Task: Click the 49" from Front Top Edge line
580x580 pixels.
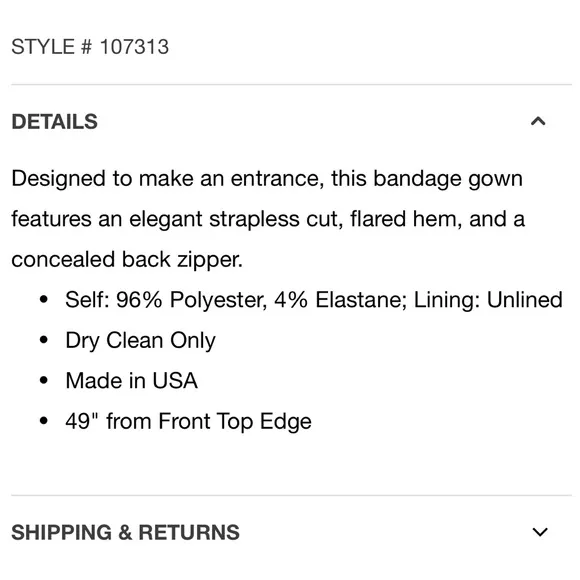Action: tap(188, 421)
